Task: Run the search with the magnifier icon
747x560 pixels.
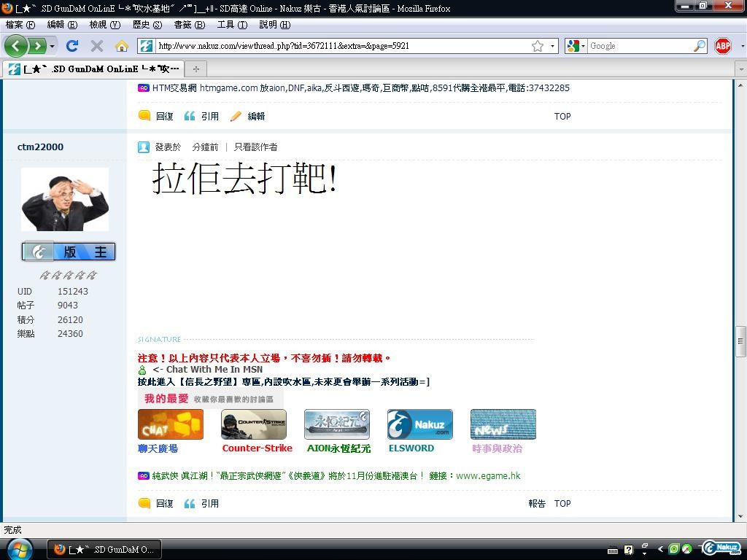Action: [x=700, y=46]
